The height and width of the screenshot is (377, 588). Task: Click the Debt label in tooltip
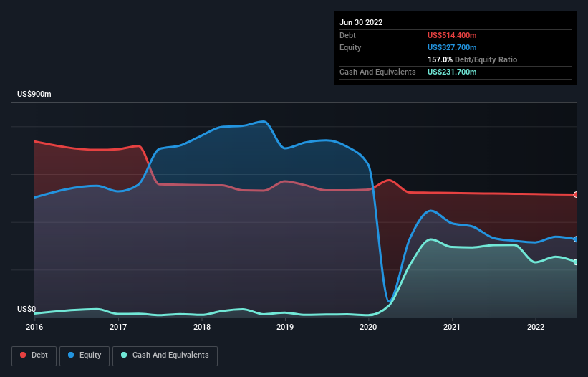pyautogui.click(x=347, y=35)
